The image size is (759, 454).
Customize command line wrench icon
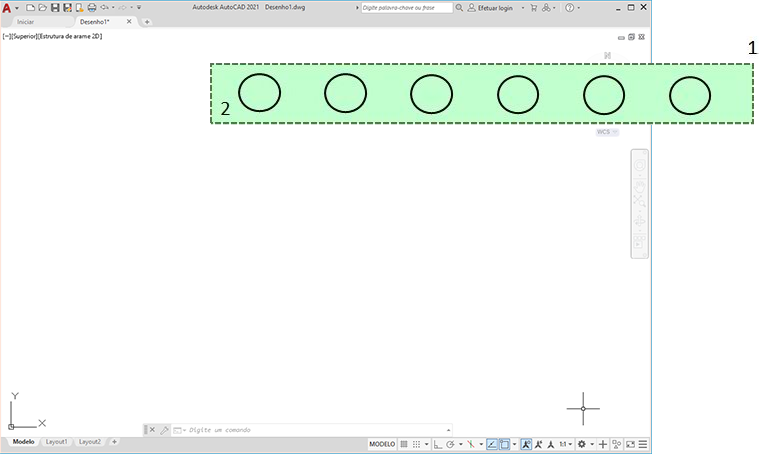point(165,430)
